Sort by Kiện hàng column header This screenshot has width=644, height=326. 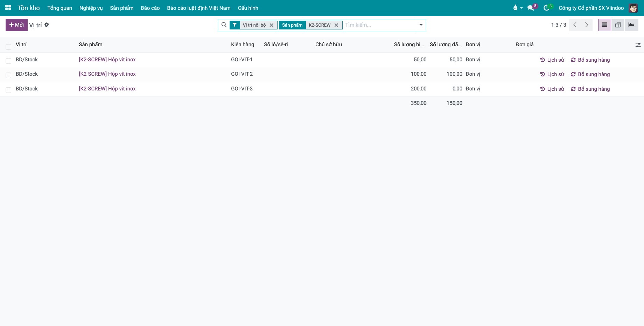pos(243,45)
